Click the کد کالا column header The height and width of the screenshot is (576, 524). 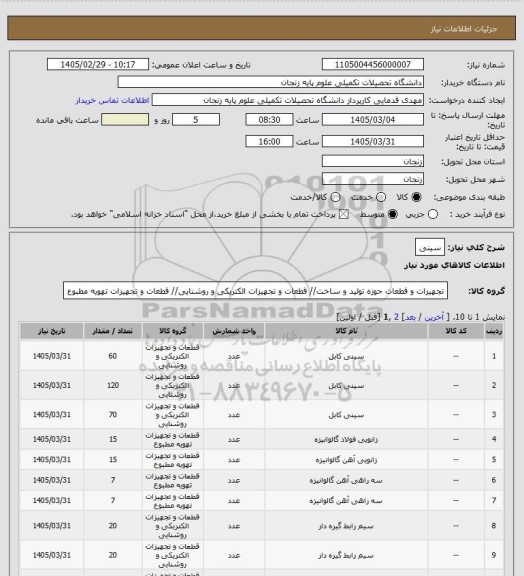click(456, 331)
